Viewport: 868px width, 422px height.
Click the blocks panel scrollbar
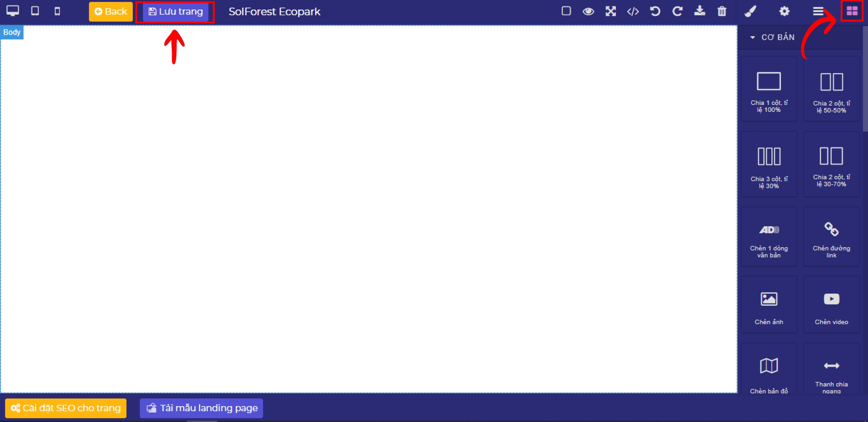point(865,79)
